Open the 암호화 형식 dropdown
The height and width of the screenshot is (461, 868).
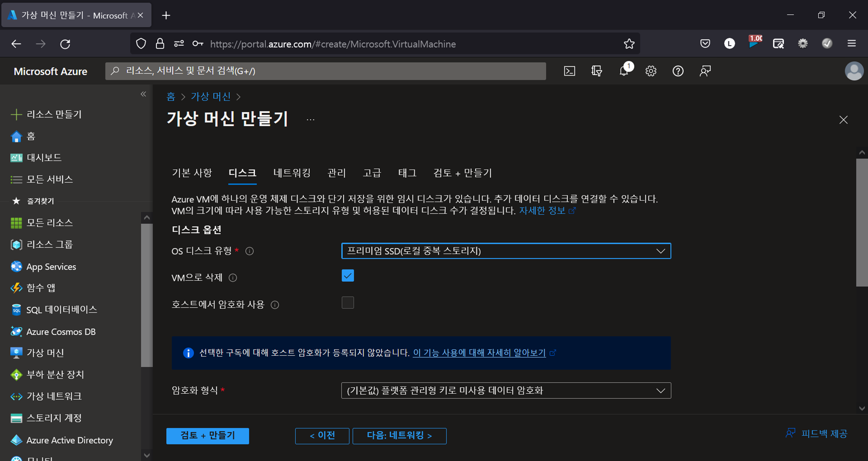click(506, 391)
